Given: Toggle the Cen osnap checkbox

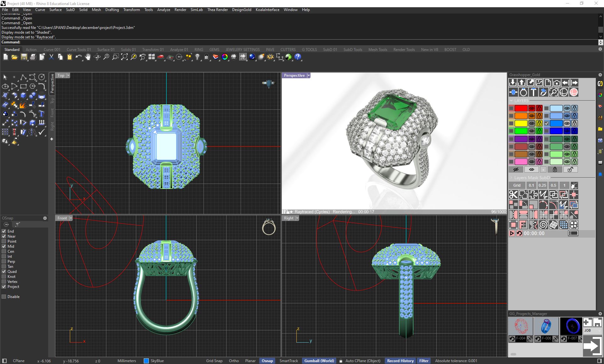Looking at the screenshot, I should (x=4, y=251).
